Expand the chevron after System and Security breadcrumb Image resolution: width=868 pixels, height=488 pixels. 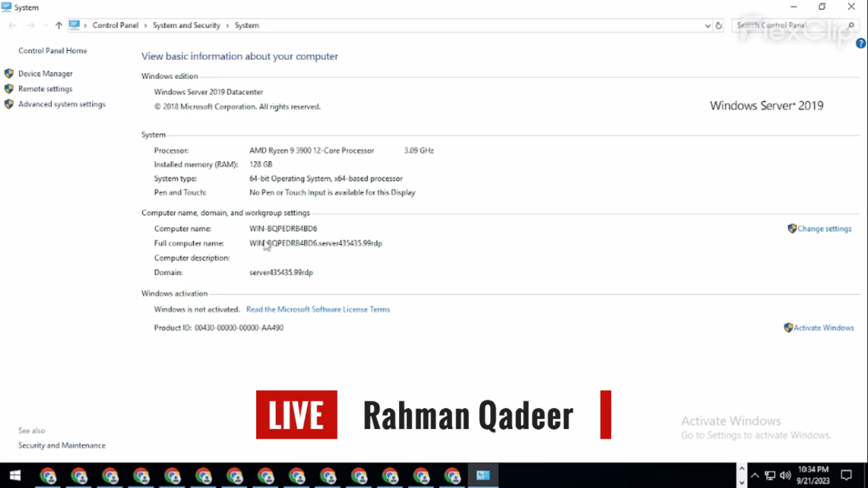[227, 25]
